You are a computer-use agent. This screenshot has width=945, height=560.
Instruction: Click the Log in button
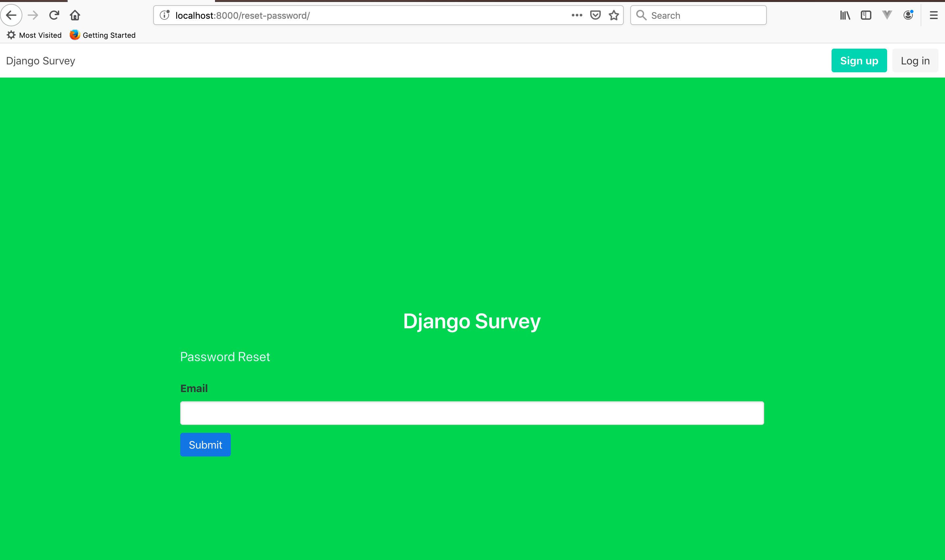tap(915, 60)
